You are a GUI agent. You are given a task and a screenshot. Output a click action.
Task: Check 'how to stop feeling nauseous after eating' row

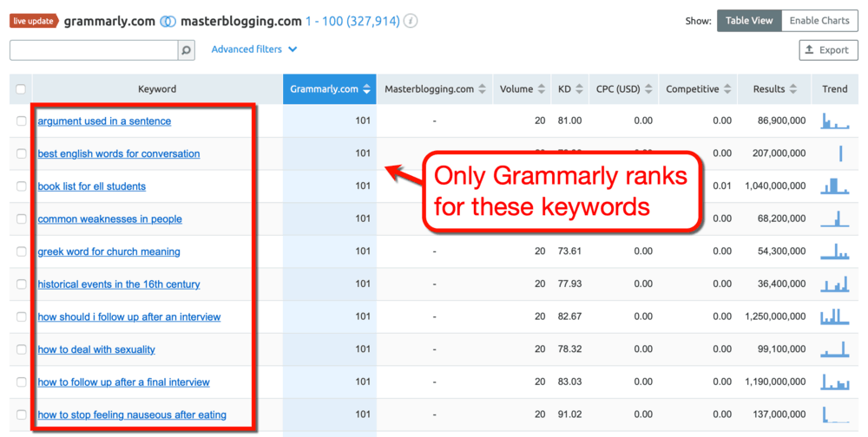21,414
